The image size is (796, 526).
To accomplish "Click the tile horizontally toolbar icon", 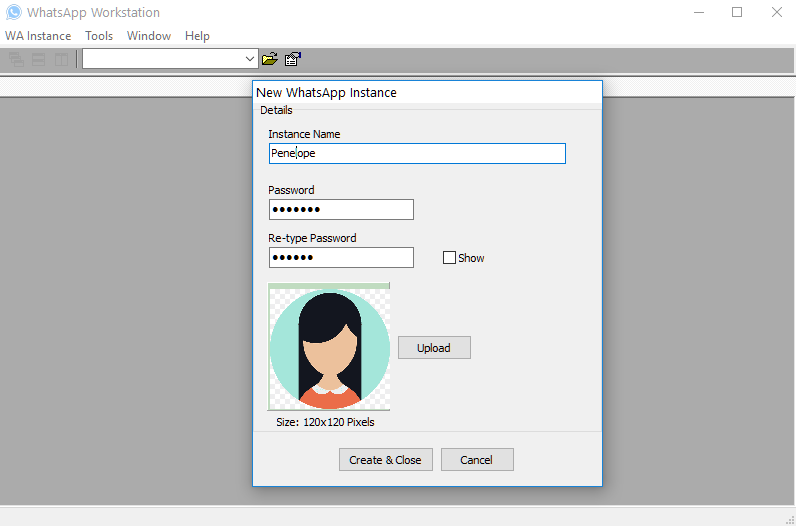I will [x=39, y=59].
